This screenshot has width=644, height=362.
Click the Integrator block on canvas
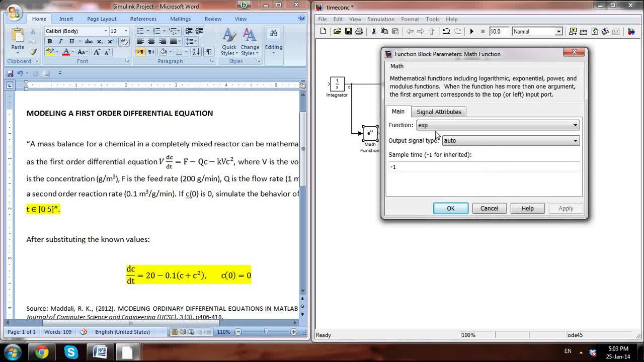(x=337, y=84)
